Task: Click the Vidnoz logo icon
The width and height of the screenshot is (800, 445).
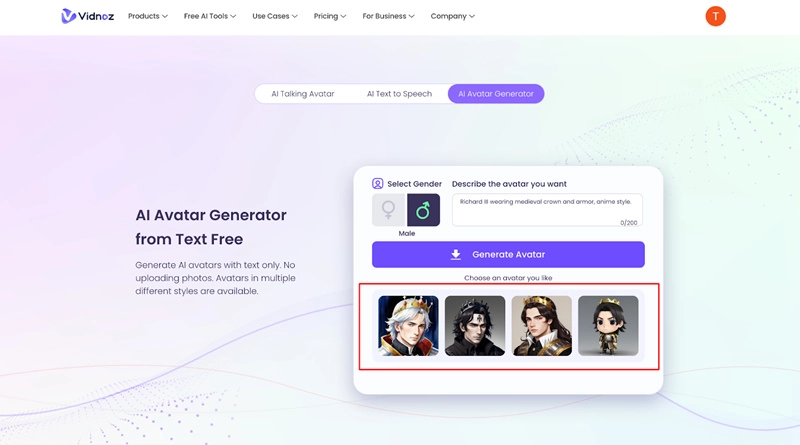Action: 68,16
